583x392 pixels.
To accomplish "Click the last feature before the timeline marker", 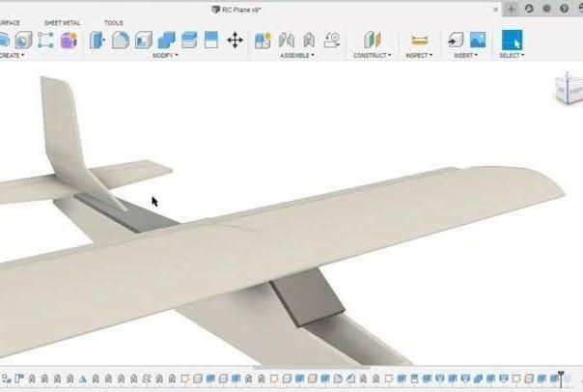I will [x=554, y=379].
